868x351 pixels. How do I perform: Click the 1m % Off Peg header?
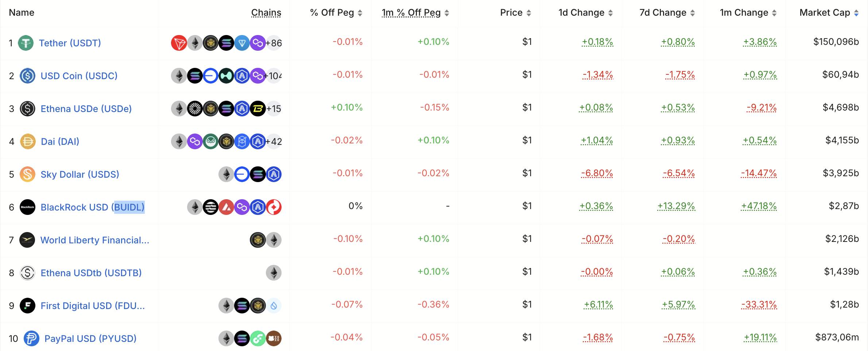[411, 13]
